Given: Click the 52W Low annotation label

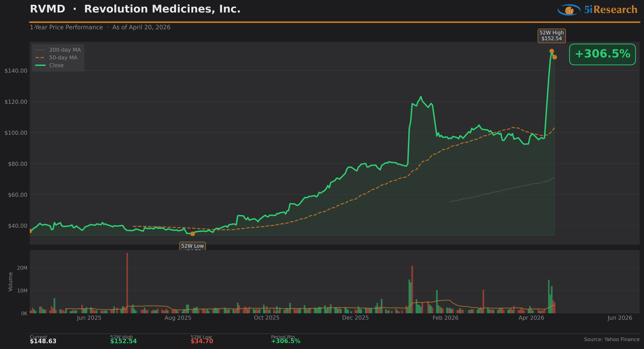Looking at the screenshot, I should click(x=192, y=246).
